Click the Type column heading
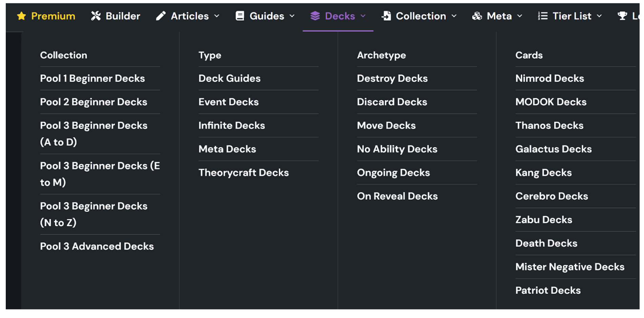This screenshot has width=644, height=318. pyautogui.click(x=210, y=55)
